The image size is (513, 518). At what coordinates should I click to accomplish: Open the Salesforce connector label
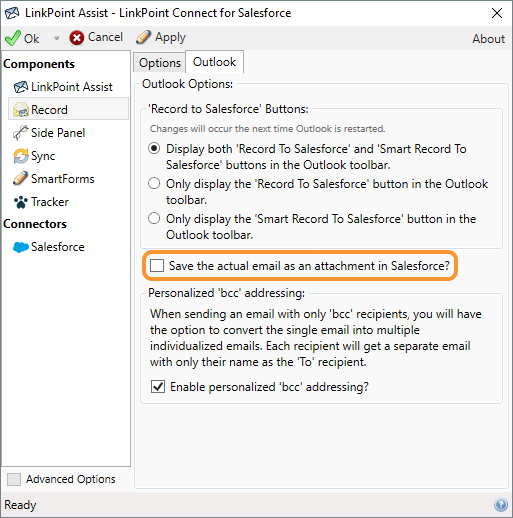tap(58, 247)
